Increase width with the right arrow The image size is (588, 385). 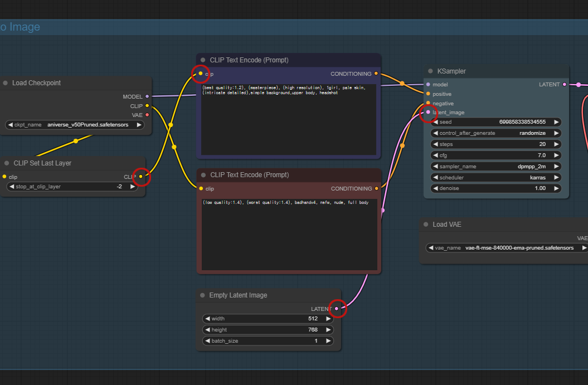tap(328, 319)
